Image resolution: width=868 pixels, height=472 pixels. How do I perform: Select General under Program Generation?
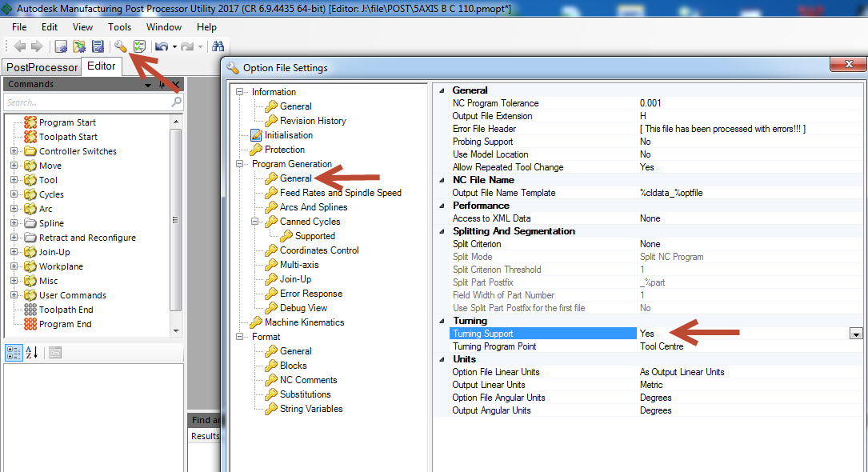point(296,178)
